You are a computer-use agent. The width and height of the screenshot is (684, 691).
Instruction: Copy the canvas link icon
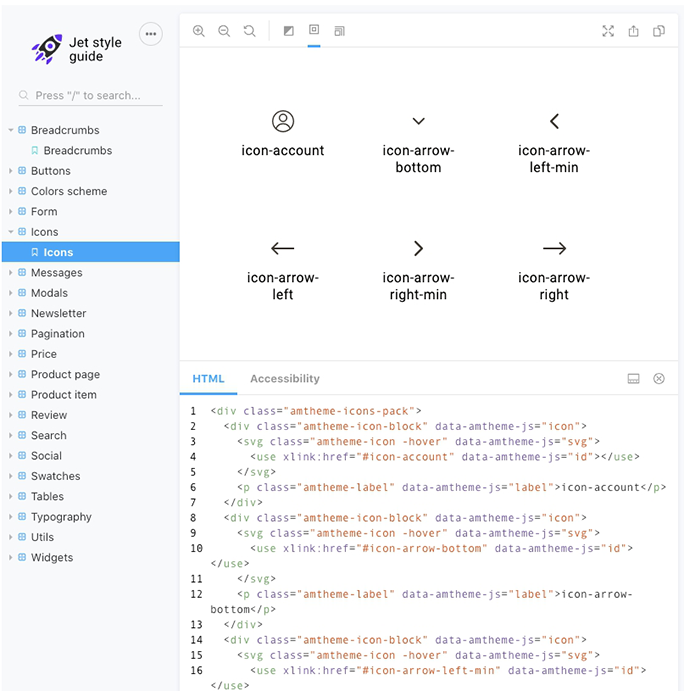tap(659, 31)
